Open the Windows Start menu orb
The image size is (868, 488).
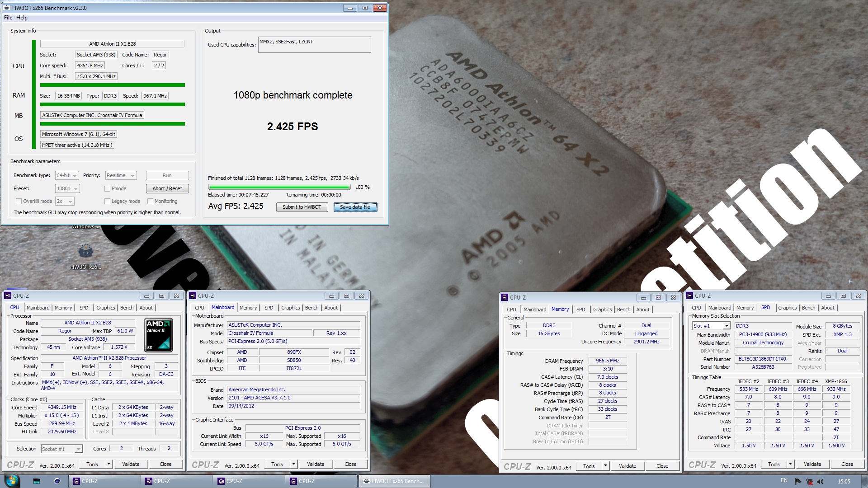coord(11,481)
